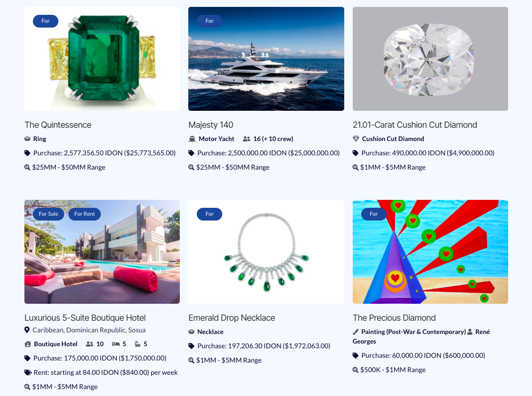Select the cushion cut diamond image
The image size is (532, 396).
[x=430, y=59]
